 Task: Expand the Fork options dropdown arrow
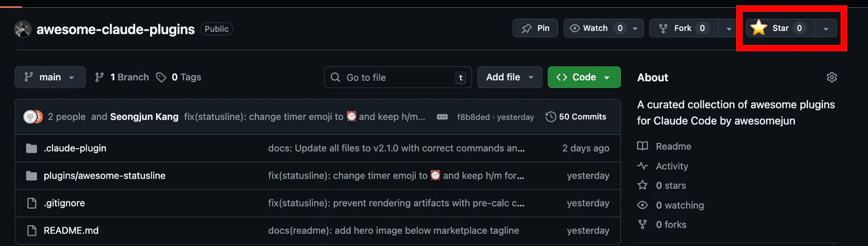(729, 28)
